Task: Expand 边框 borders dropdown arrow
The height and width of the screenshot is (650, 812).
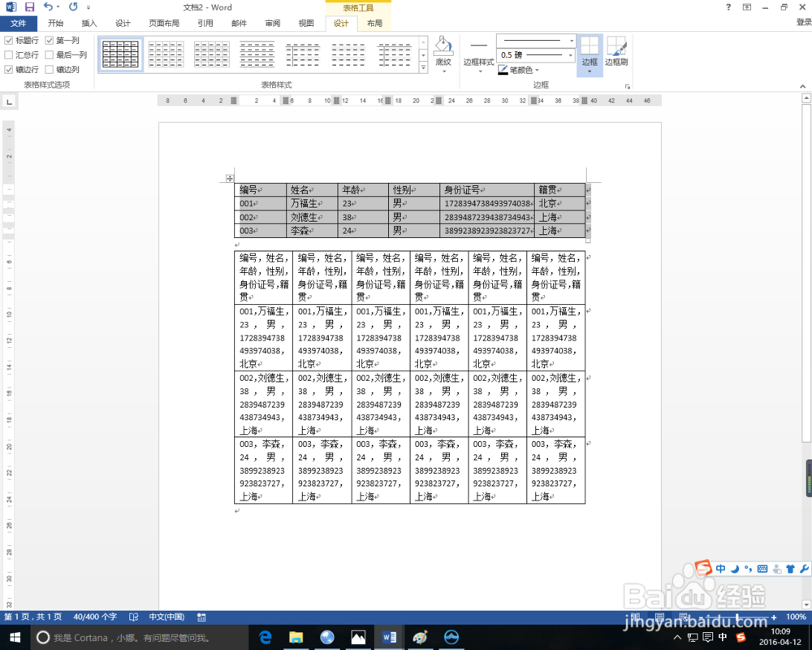Action: coord(590,71)
